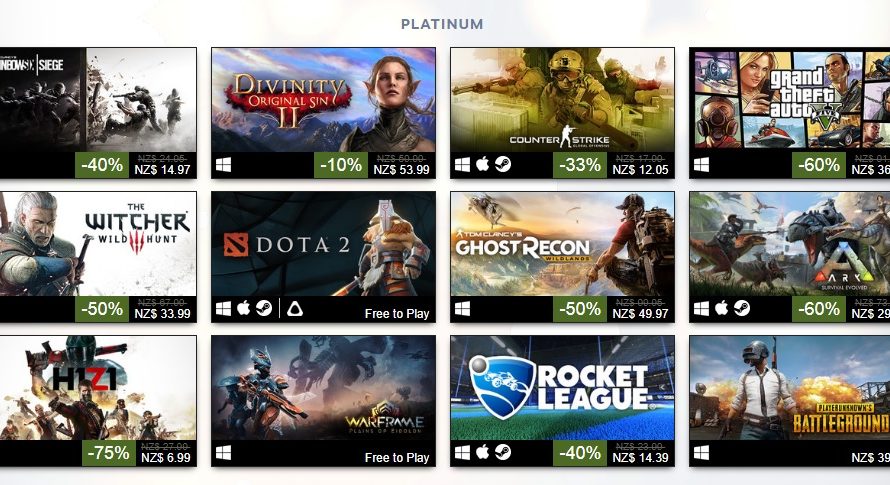The width and height of the screenshot is (890, 485).
Task: Click Free to Play label on Warframe
Action: pos(397,458)
